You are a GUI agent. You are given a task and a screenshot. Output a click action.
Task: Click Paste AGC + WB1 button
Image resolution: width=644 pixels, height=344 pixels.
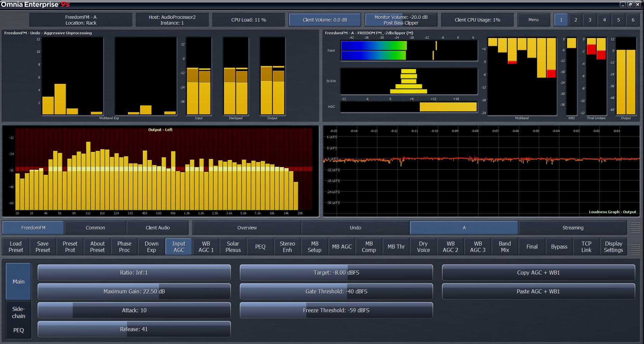click(x=538, y=291)
